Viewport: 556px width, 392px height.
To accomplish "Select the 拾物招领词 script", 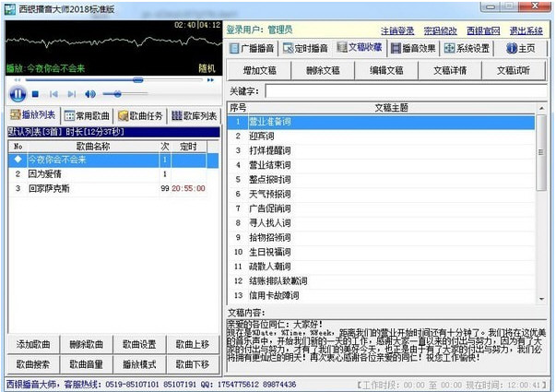I will pos(381,238).
